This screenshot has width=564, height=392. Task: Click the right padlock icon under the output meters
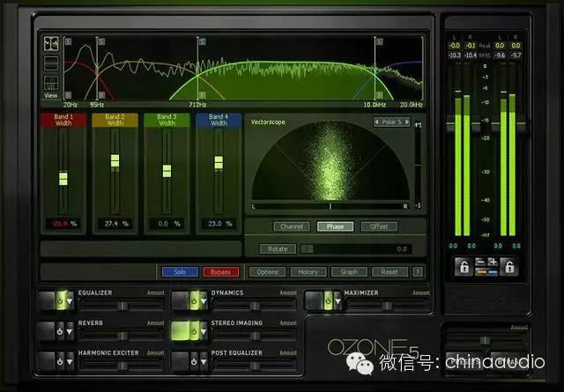(x=509, y=267)
